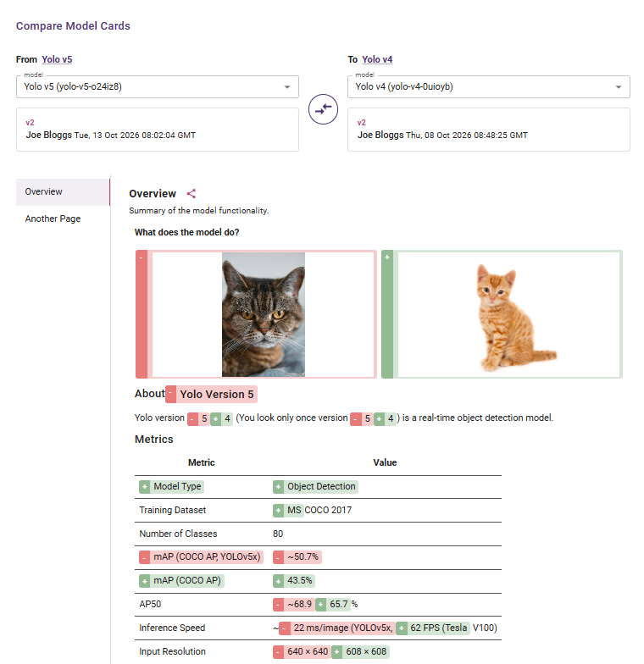Click 'Training Dataset' metric cell
The width and height of the screenshot is (644, 664).
pos(173,510)
